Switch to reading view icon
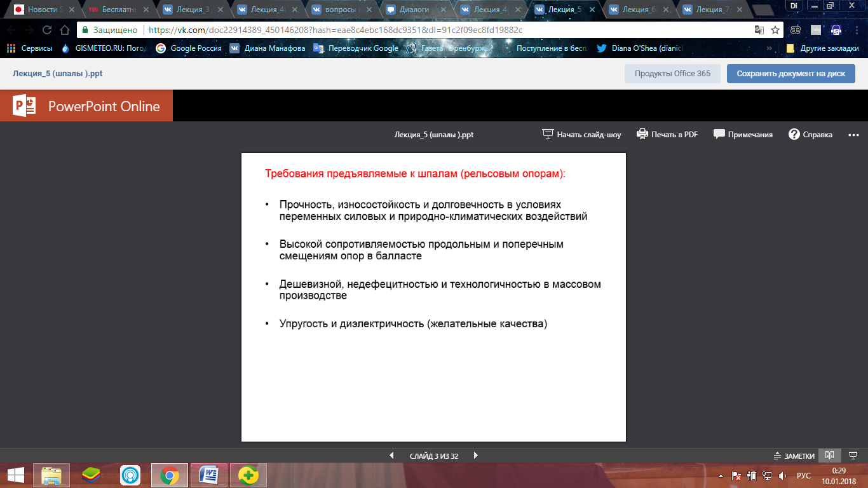Viewport: 868px width, 488px height. click(829, 456)
